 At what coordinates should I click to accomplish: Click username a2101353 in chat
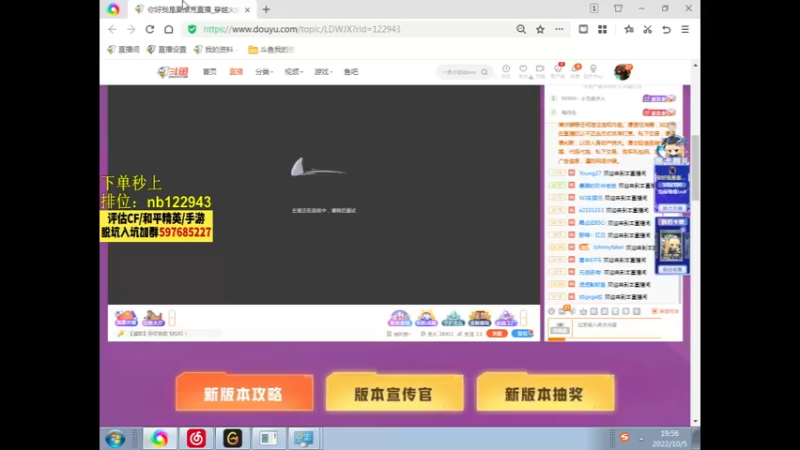tap(591, 210)
